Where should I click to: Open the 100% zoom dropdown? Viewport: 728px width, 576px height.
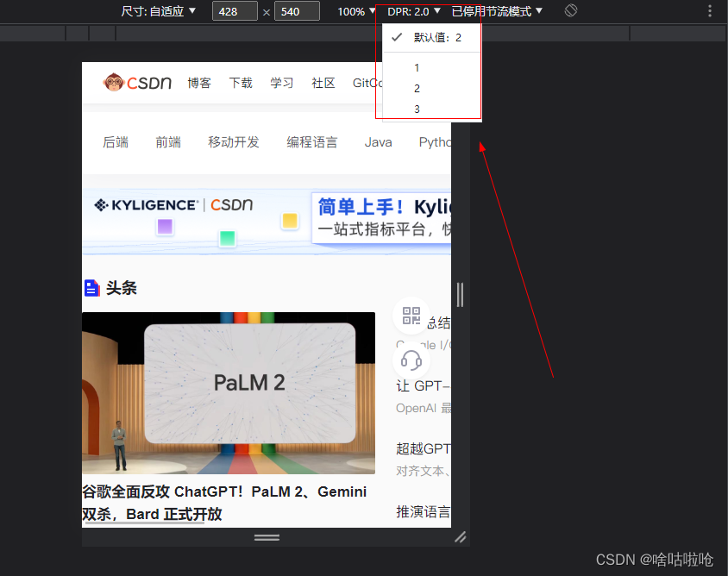point(356,11)
